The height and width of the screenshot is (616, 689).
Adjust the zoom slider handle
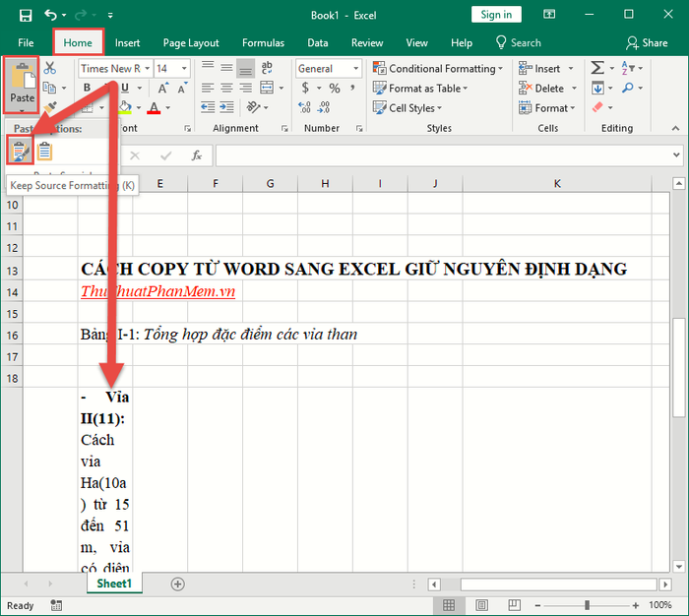pyautogui.click(x=587, y=605)
